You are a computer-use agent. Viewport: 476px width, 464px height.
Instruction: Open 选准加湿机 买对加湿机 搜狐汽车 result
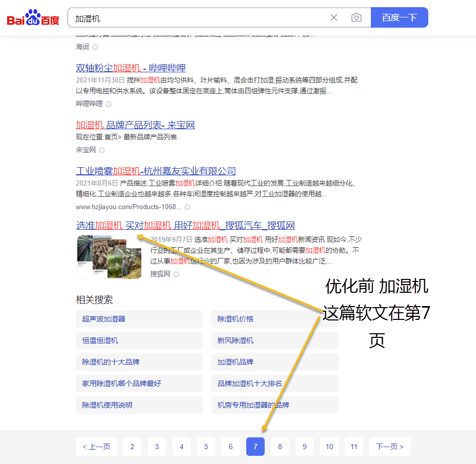click(185, 226)
